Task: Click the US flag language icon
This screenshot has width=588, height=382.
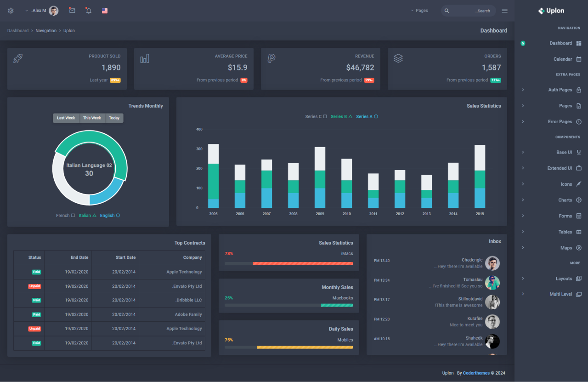Action: [105, 11]
